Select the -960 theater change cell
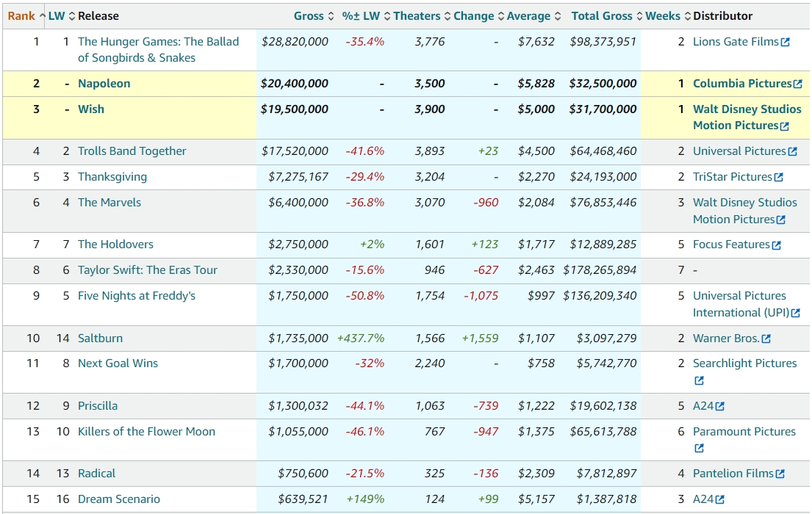 486,203
